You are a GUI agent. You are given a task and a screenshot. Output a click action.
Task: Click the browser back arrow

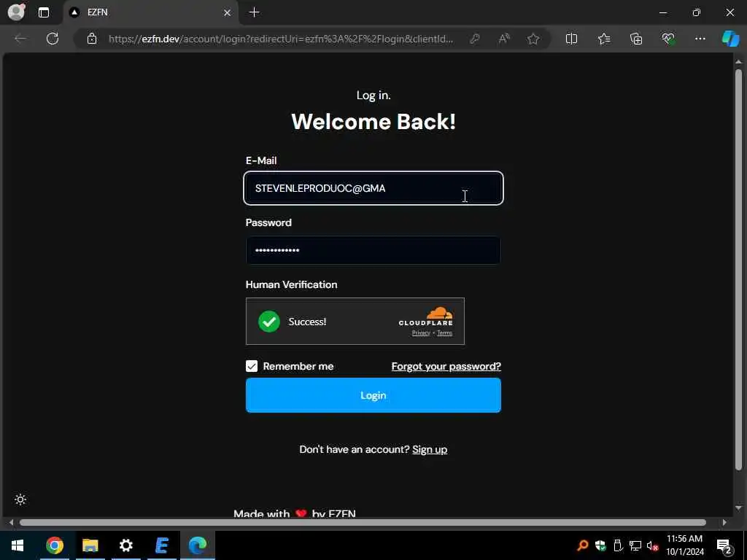tap(20, 39)
